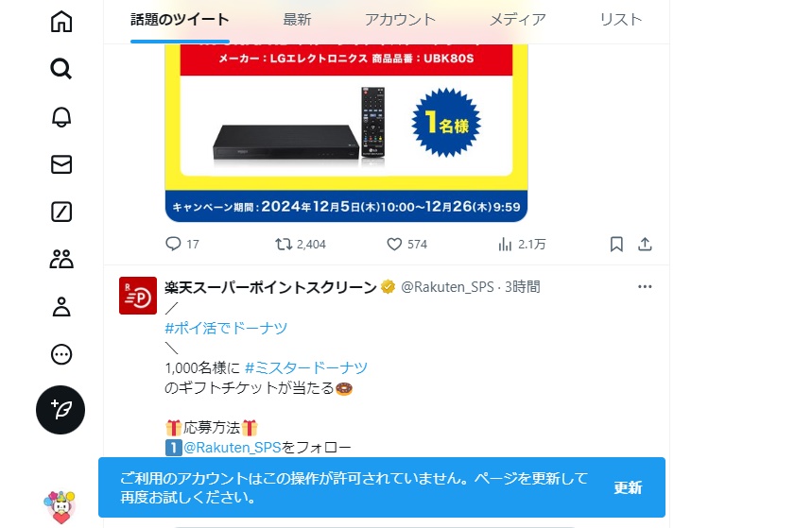Open Communities people icon
The height and width of the screenshot is (528, 812).
click(x=61, y=260)
